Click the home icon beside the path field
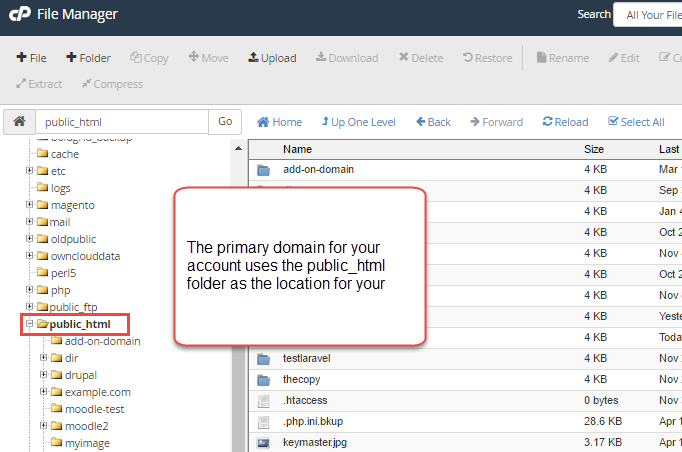Viewport: 682px width, 452px height. click(x=18, y=122)
